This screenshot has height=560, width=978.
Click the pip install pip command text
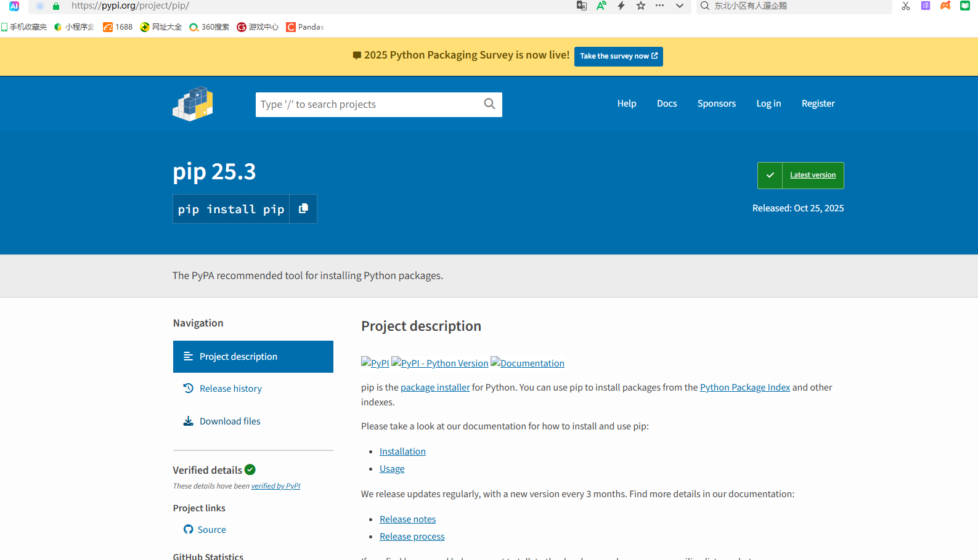231,209
